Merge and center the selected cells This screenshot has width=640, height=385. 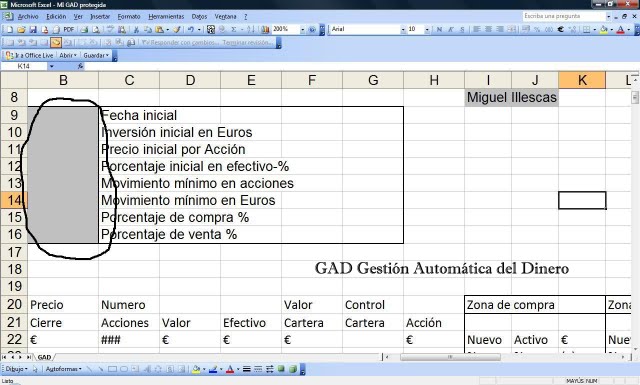511,29
